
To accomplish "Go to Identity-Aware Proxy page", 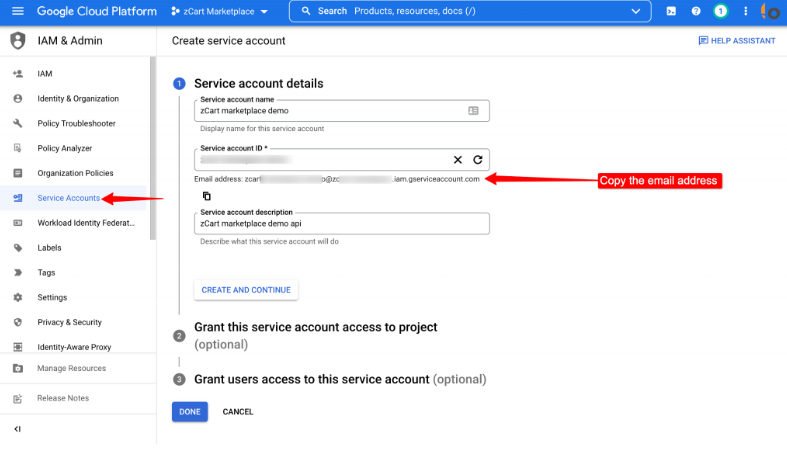I will 74,347.
